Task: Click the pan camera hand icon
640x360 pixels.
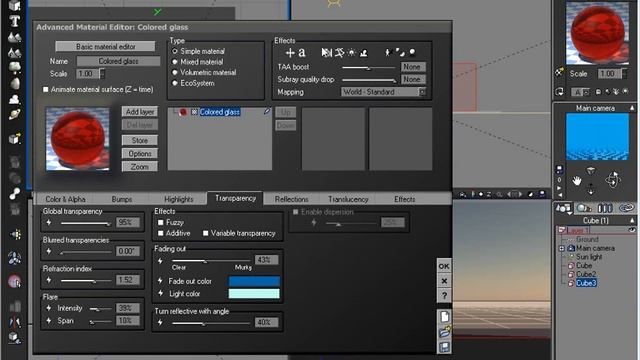Action: (x=576, y=180)
